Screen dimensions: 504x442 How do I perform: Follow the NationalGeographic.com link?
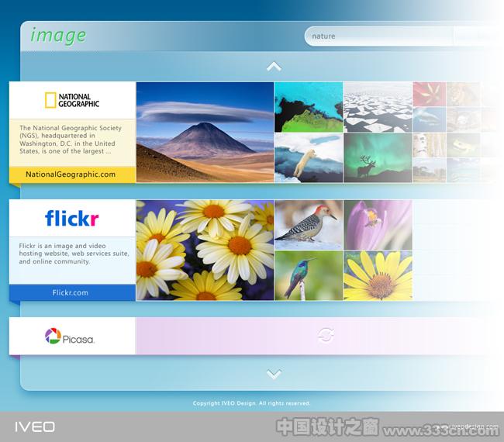point(71,174)
